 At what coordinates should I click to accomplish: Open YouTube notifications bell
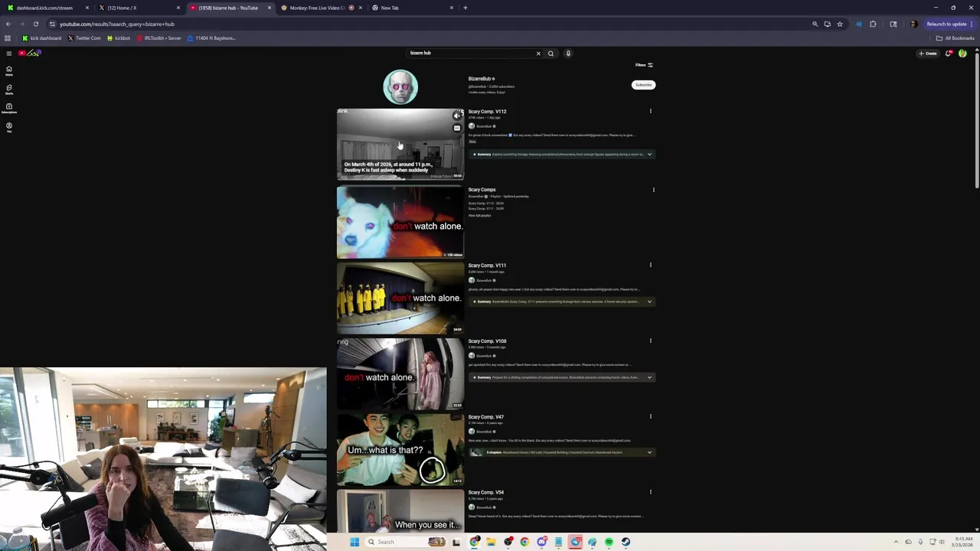pyautogui.click(x=949, y=53)
